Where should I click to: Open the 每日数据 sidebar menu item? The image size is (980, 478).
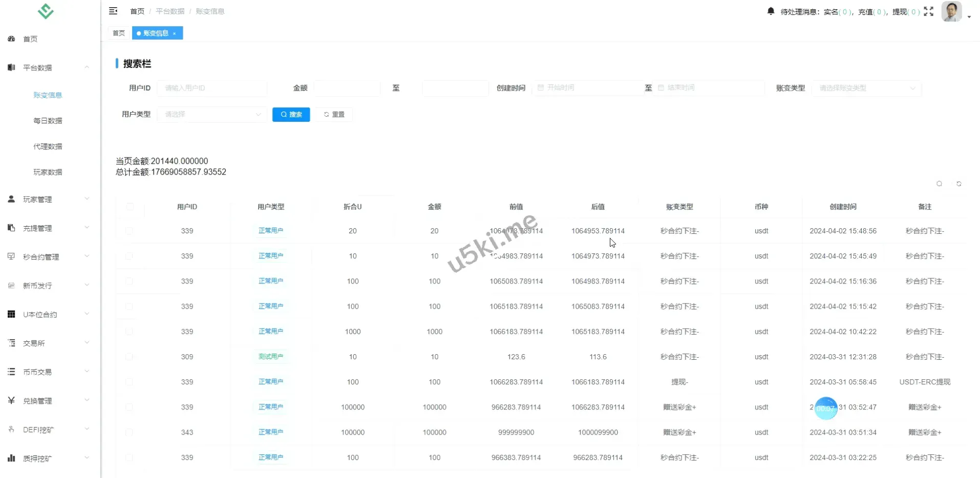coord(48,121)
